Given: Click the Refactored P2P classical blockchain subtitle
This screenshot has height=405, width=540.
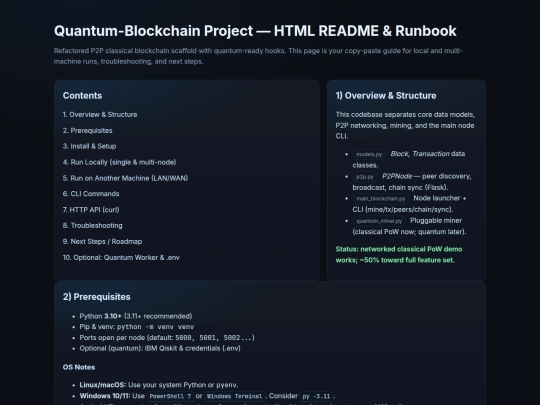Looking at the screenshot, I should point(258,56).
